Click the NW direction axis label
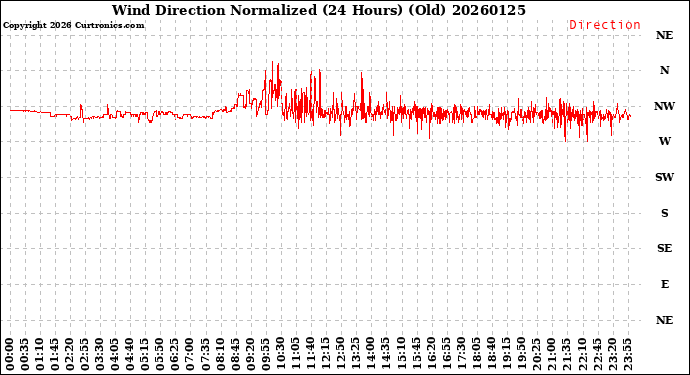The image size is (690, 375). (664, 106)
